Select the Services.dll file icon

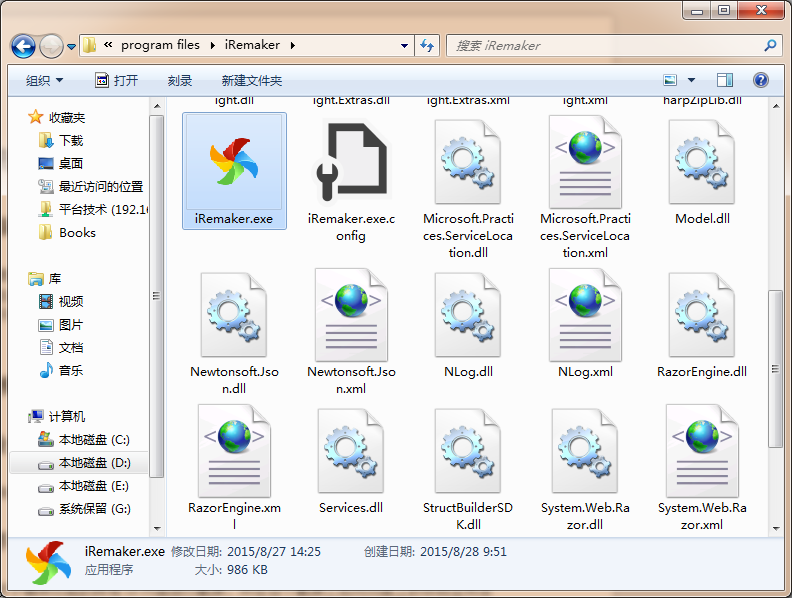tap(350, 450)
